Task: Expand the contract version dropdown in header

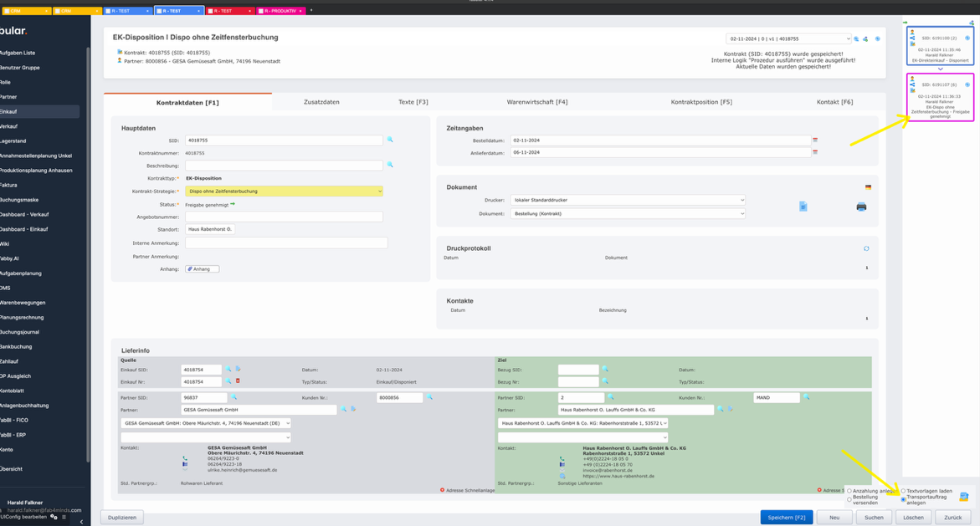Action: [x=788, y=38]
